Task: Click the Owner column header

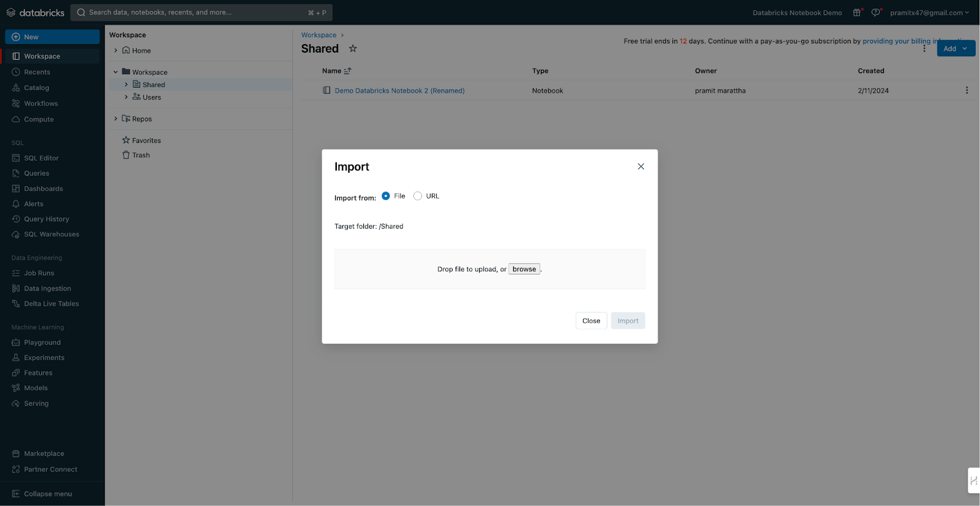Action: [706, 71]
